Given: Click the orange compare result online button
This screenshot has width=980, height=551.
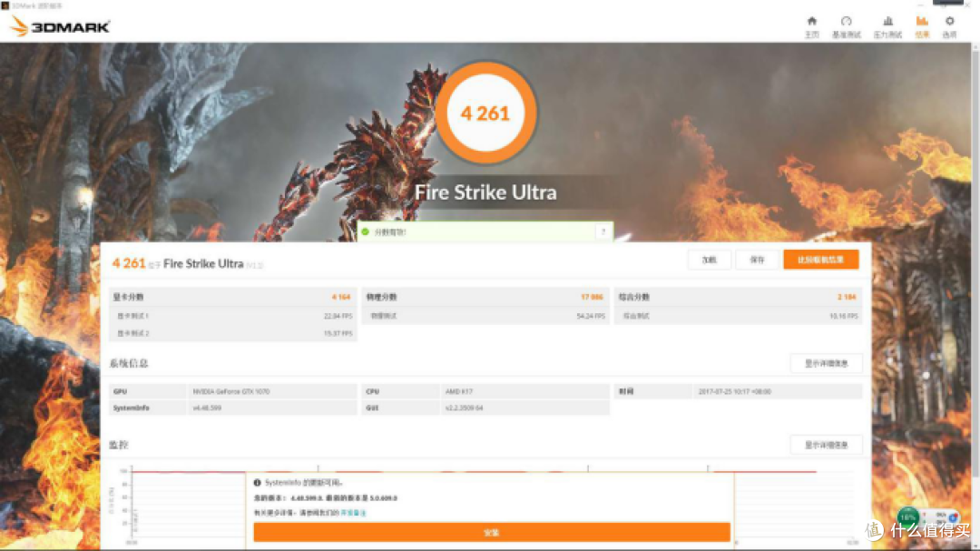Looking at the screenshot, I should (820, 260).
